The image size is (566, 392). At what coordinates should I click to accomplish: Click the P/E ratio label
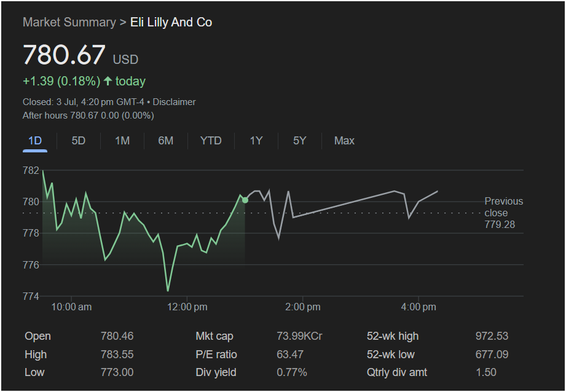point(216,355)
